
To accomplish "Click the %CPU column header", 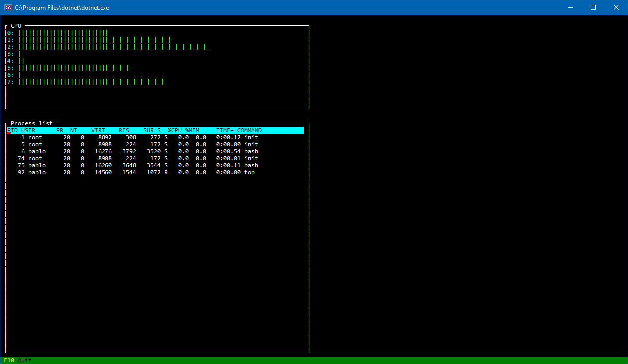I will (175, 130).
